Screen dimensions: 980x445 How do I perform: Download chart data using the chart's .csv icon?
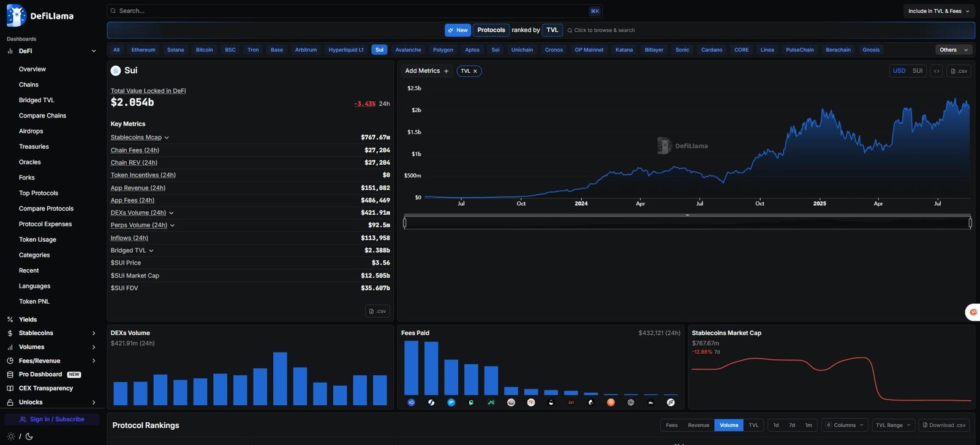pyautogui.click(x=959, y=71)
